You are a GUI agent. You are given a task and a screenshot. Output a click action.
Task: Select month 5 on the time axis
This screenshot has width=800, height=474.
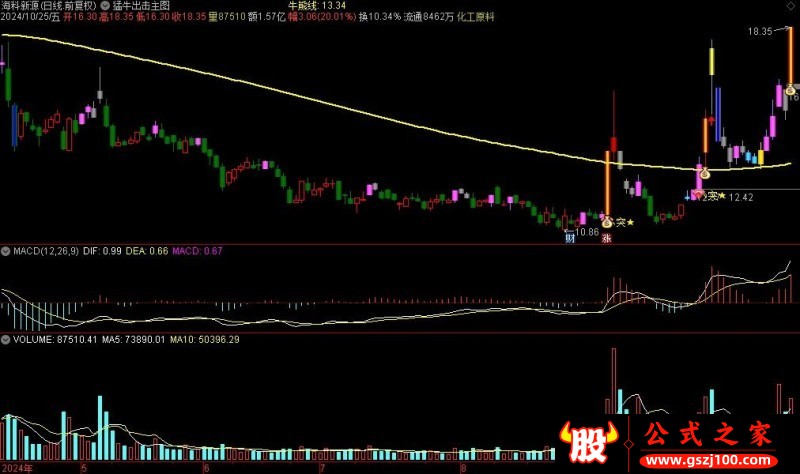[84, 468]
